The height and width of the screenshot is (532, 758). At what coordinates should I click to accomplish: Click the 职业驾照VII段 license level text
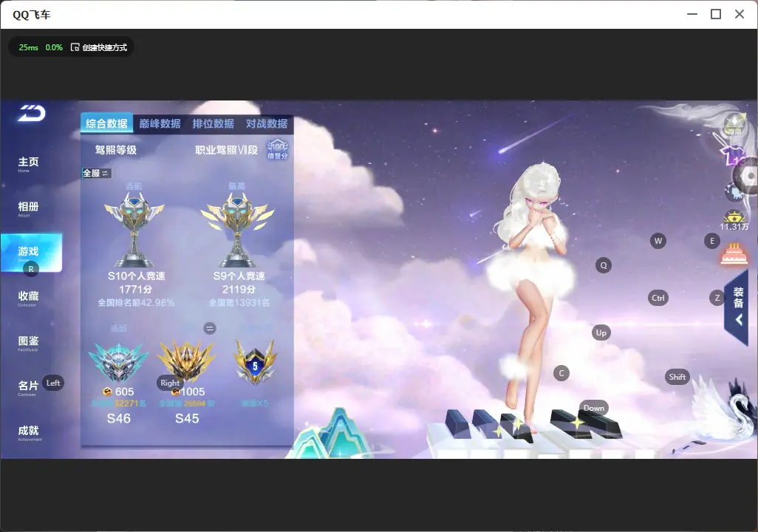pyautogui.click(x=226, y=150)
